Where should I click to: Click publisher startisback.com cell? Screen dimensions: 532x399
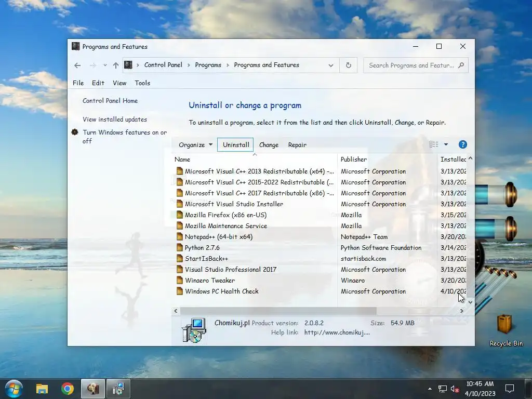pyautogui.click(x=363, y=259)
